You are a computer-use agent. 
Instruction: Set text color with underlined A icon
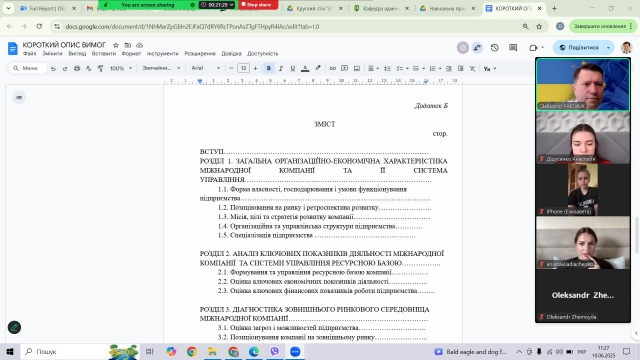pyautogui.click(x=305, y=69)
